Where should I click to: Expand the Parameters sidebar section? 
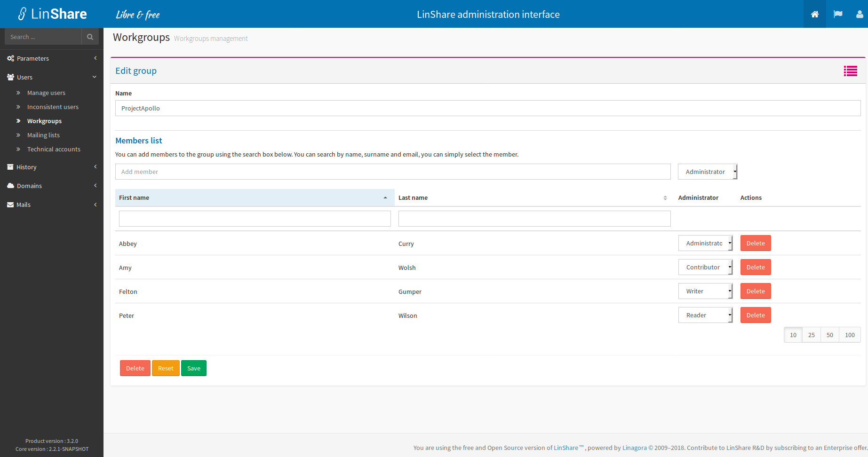pyautogui.click(x=52, y=58)
